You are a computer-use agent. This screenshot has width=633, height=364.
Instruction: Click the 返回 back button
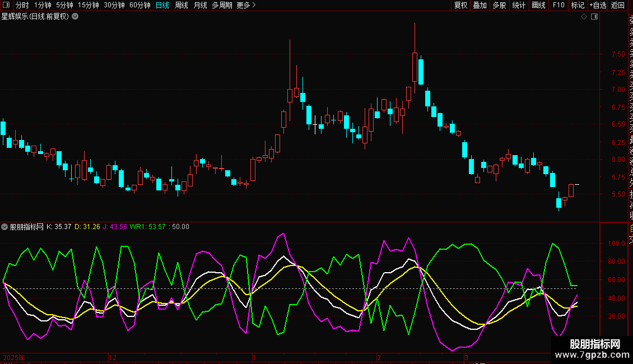click(618, 5)
